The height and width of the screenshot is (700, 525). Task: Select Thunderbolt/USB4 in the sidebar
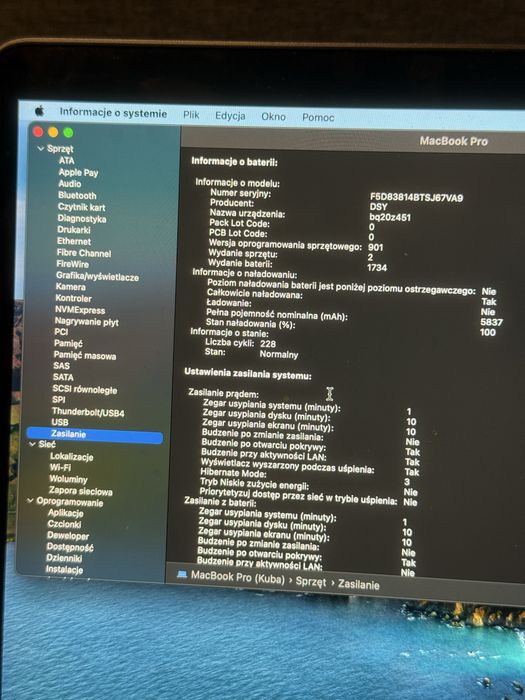pos(88,412)
